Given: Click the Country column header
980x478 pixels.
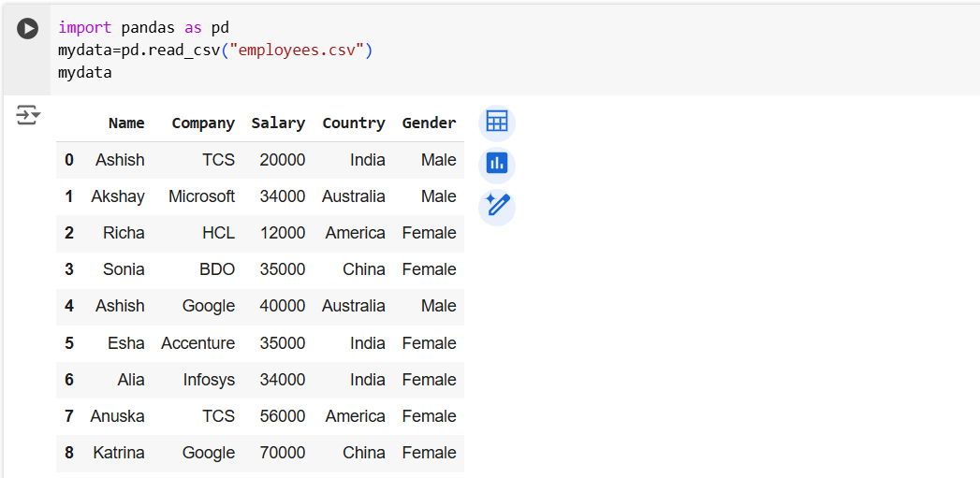Looking at the screenshot, I should pyautogui.click(x=353, y=123).
